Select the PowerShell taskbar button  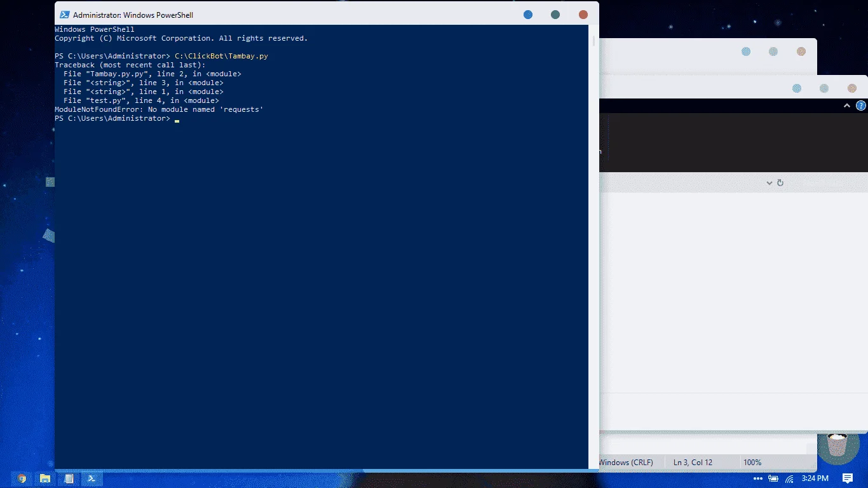point(92,478)
